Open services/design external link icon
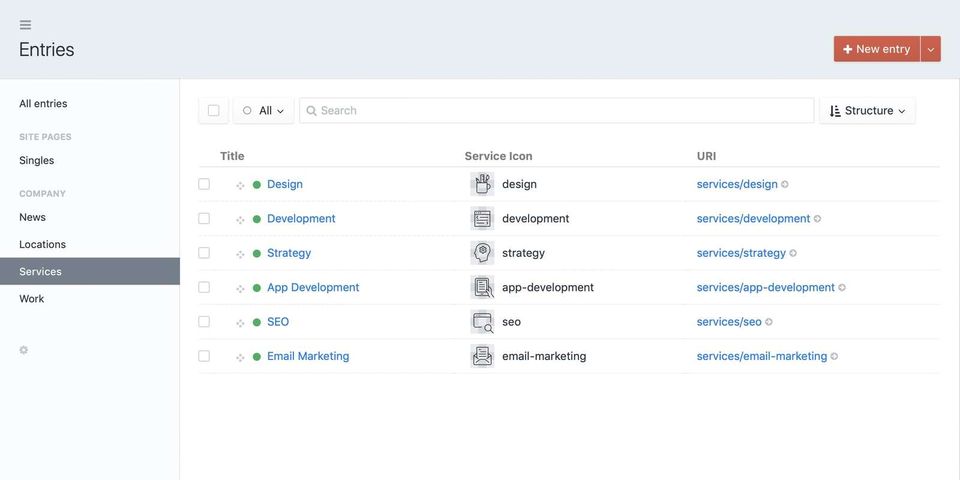Screen dimensions: 960x480 [x=785, y=184]
